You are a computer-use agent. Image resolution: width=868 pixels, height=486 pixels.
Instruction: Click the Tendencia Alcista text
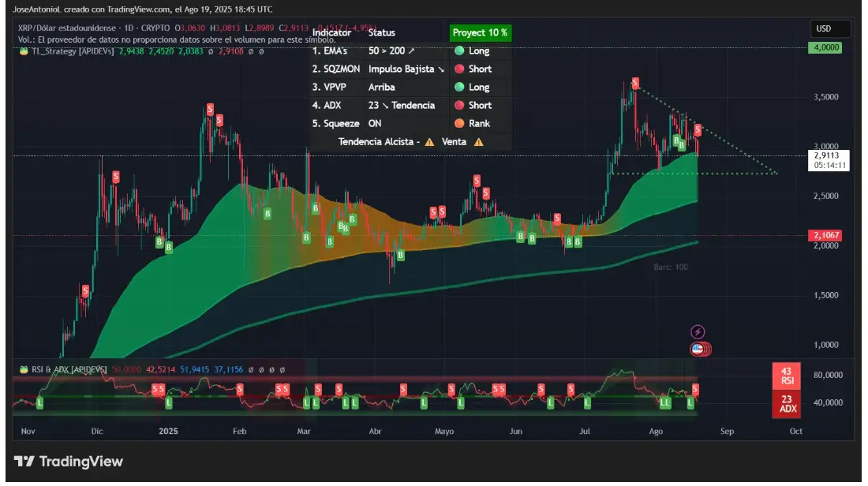pyautogui.click(x=376, y=142)
